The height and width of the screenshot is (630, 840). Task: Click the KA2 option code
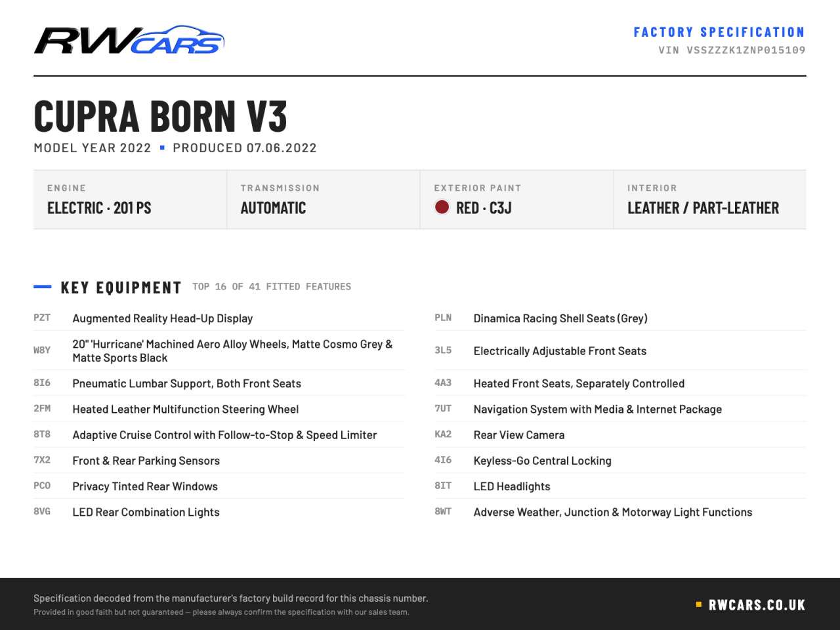click(x=443, y=434)
